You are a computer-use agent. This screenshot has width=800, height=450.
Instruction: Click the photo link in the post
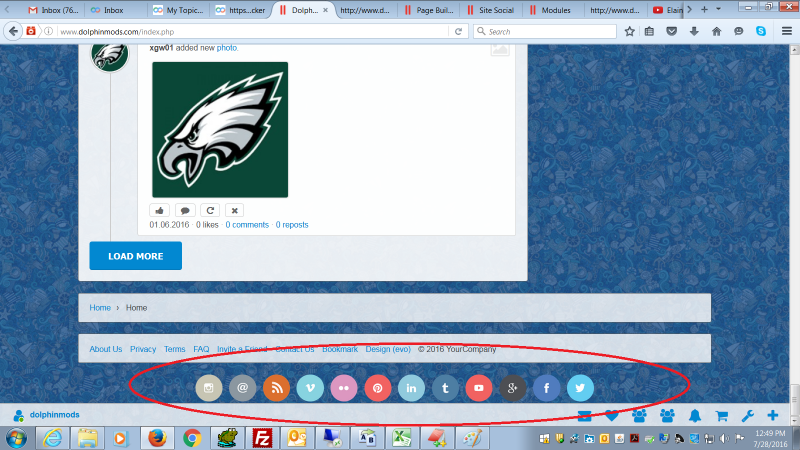point(227,47)
